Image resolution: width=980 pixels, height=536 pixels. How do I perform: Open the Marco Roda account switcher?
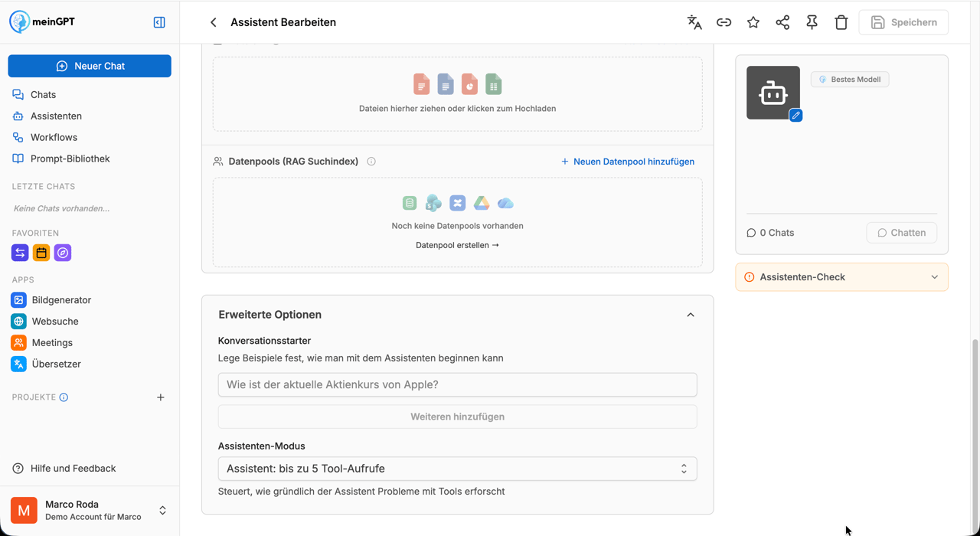[90, 510]
